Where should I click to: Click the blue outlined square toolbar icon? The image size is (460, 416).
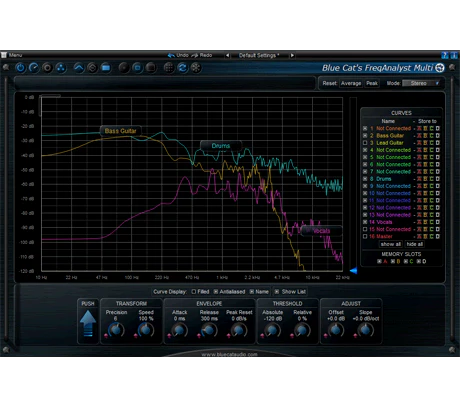point(137,68)
